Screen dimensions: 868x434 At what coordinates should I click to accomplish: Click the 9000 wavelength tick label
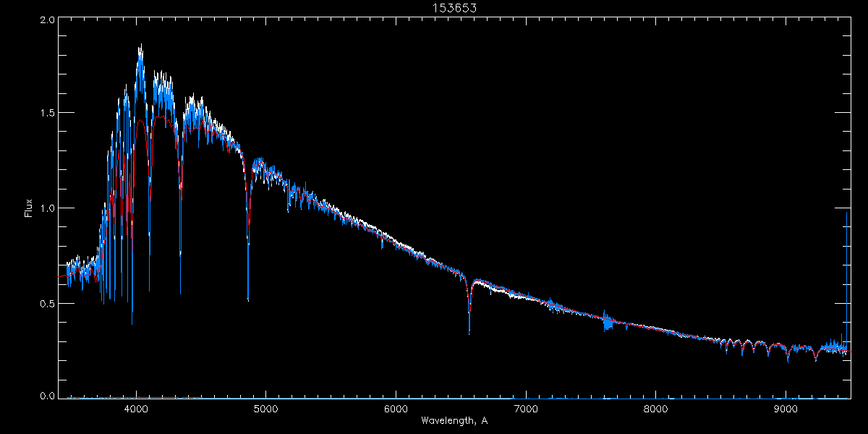[x=786, y=408]
